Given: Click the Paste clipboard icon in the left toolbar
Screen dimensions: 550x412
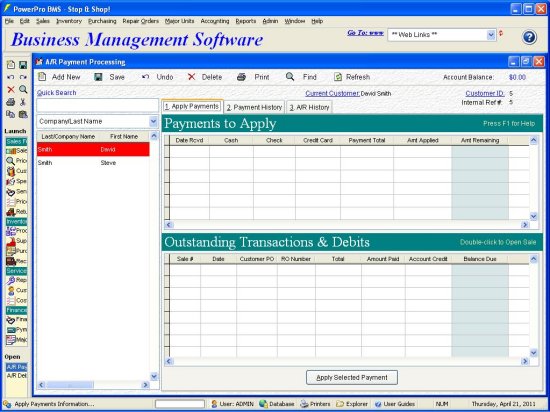Looking at the screenshot, I should click(23, 114).
